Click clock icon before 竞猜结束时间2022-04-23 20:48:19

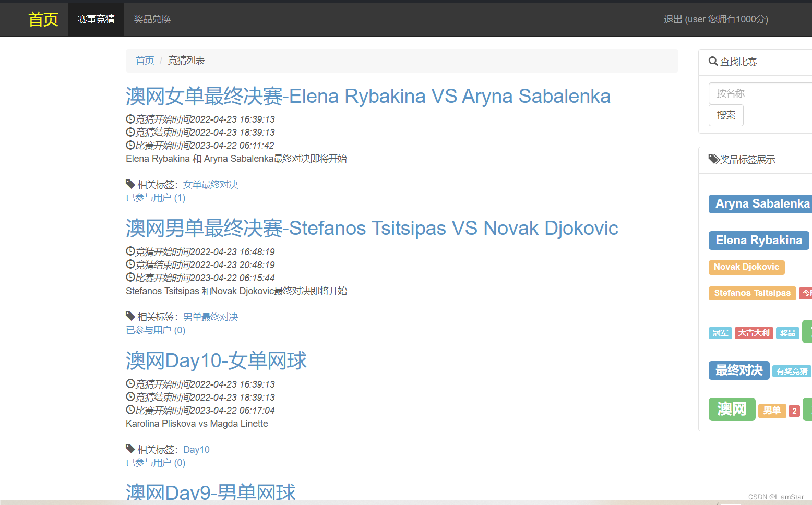click(130, 264)
